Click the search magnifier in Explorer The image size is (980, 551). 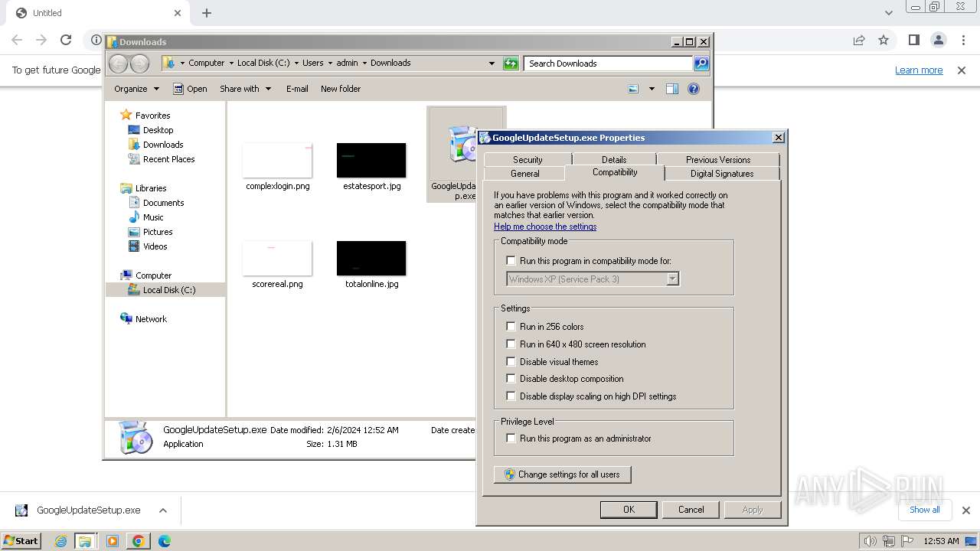coord(701,64)
